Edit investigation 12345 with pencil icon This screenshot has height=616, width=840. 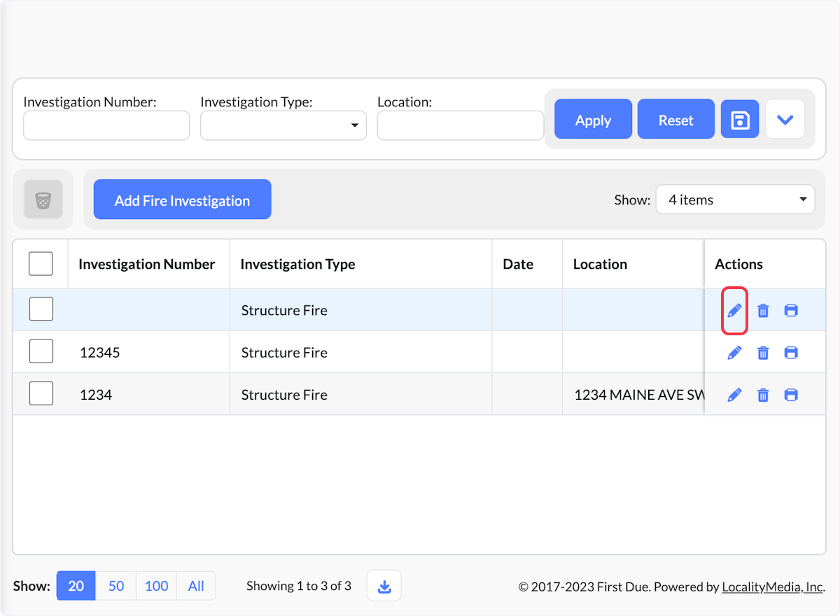(x=734, y=353)
